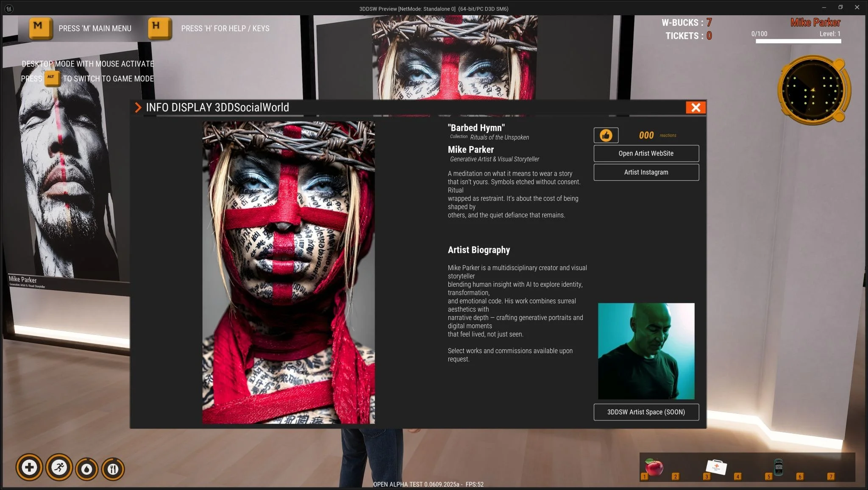The image size is (868, 490).
Task: Select the baked beans can item
Action: 779,467
